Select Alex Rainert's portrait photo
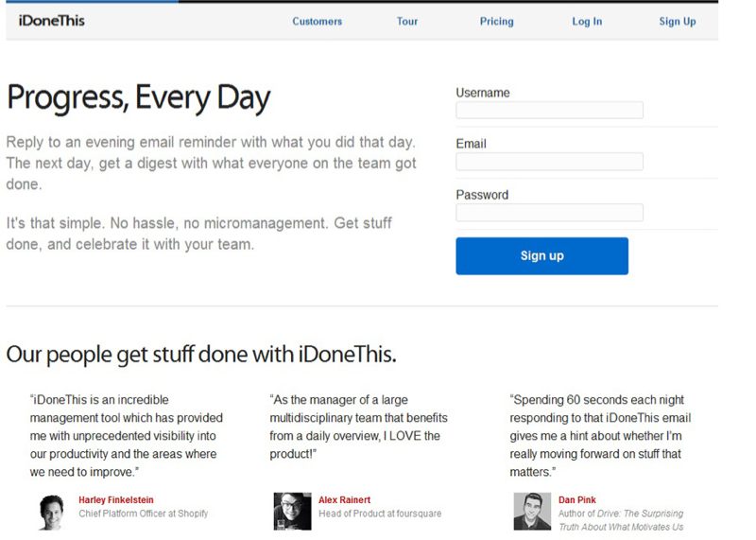 pos(292,512)
